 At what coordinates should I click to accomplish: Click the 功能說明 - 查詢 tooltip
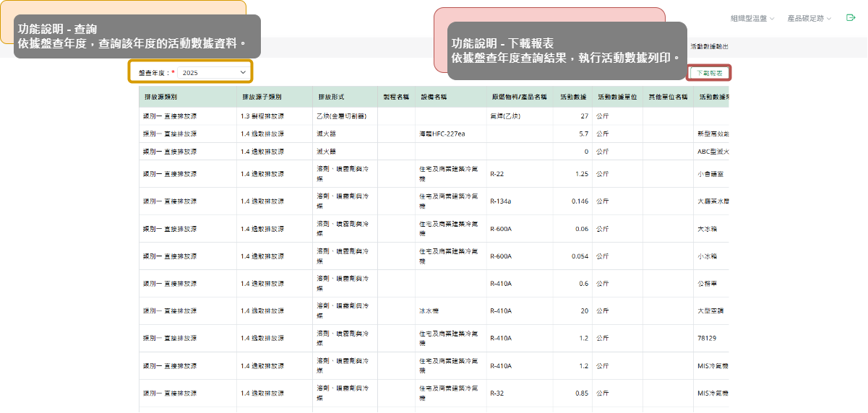tap(137, 37)
